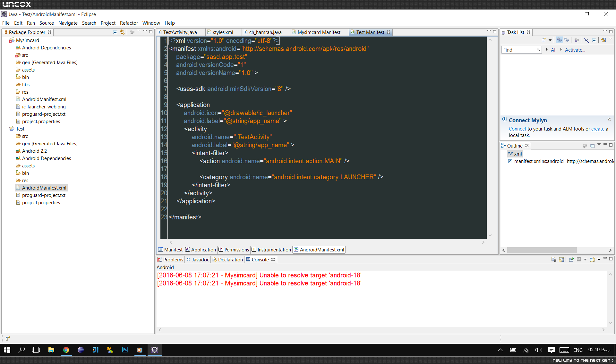Select xml node in Outline
The width and height of the screenshot is (616, 364).
pos(515,154)
